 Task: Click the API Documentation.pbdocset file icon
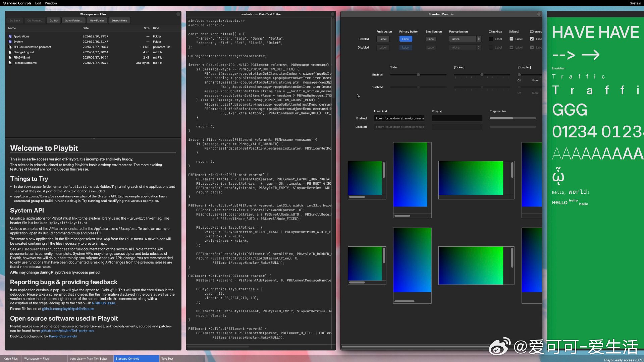10,47
